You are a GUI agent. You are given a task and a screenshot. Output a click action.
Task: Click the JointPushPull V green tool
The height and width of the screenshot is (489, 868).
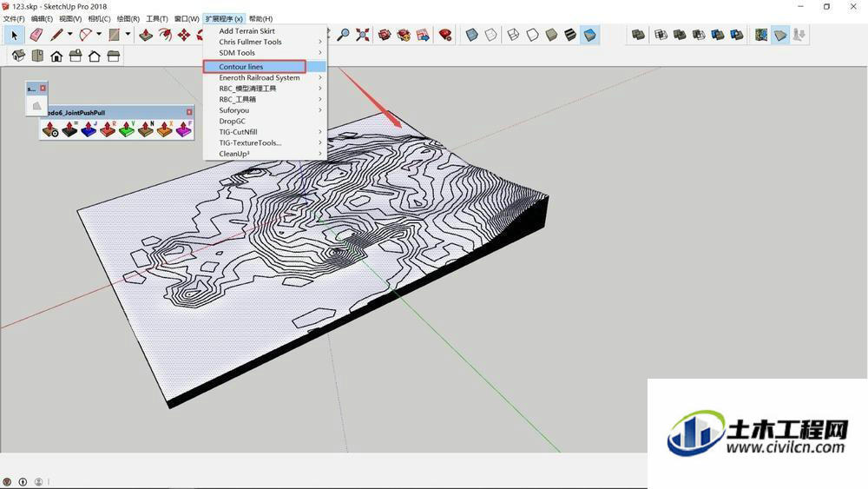(x=127, y=129)
